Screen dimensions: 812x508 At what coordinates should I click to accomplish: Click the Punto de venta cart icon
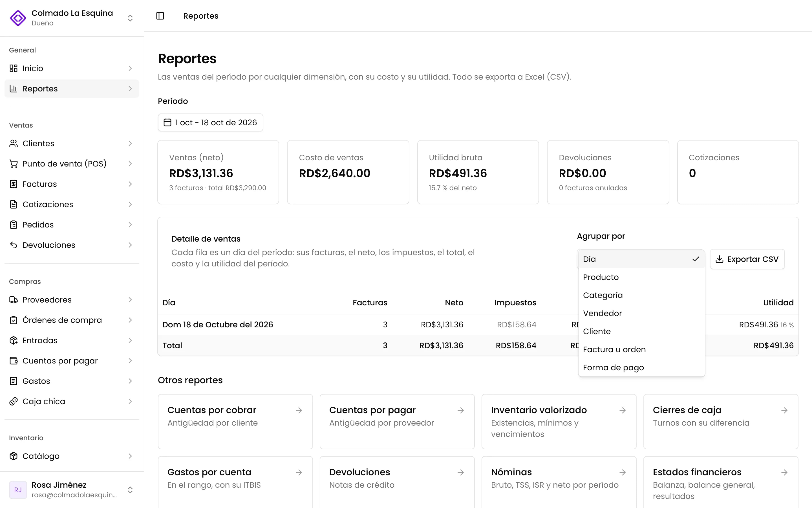coord(14,164)
